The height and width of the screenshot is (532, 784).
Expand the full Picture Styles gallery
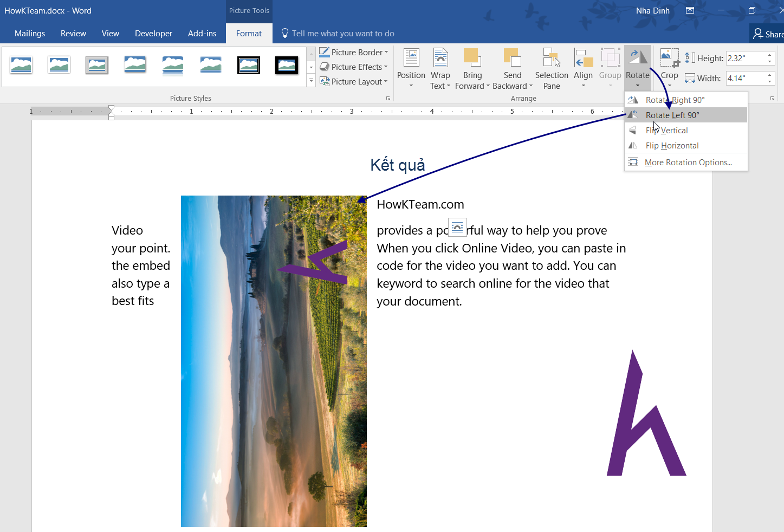coord(311,81)
